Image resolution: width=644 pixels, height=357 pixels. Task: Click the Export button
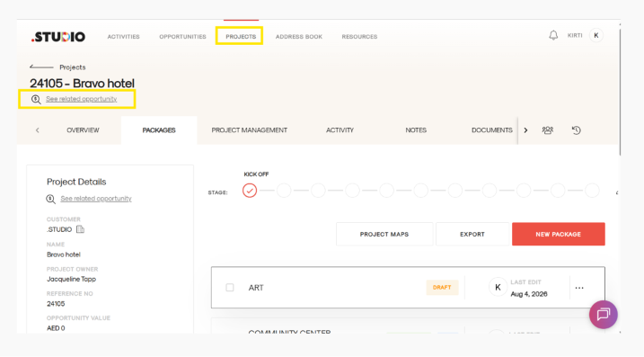pyautogui.click(x=472, y=234)
